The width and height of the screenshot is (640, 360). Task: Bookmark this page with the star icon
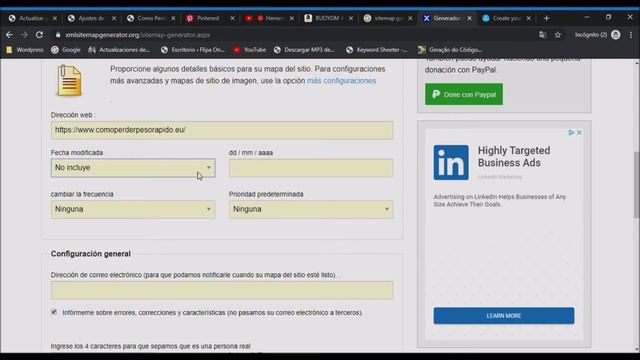(x=558, y=35)
